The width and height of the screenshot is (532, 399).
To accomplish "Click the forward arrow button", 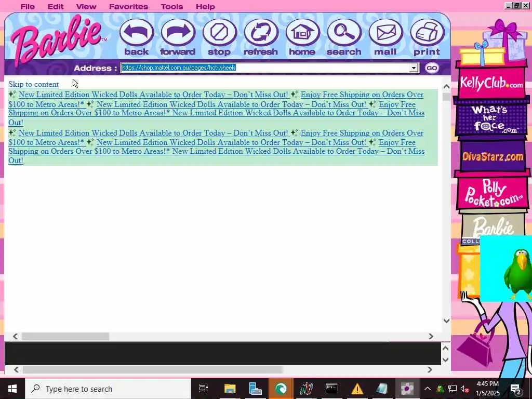I will pyautogui.click(x=178, y=33).
